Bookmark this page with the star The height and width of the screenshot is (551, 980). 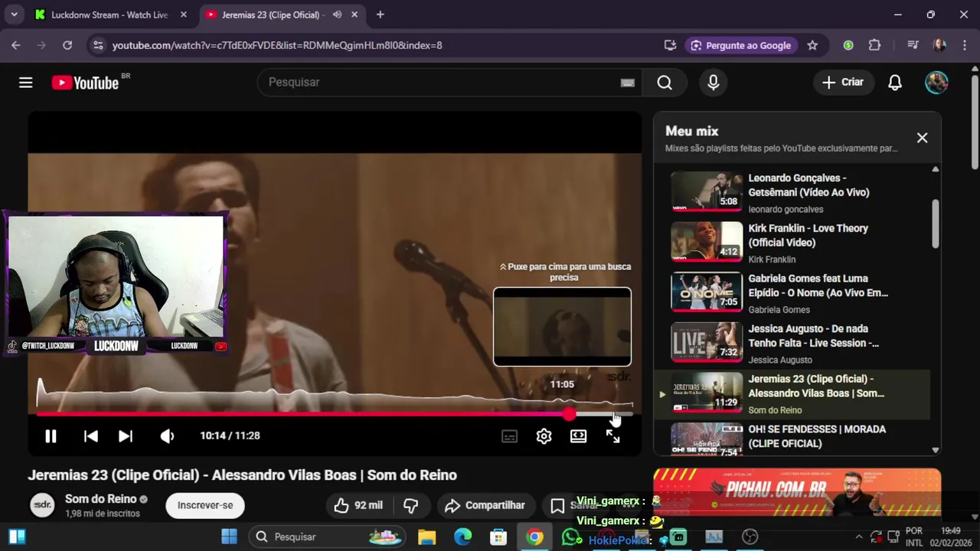(x=812, y=45)
